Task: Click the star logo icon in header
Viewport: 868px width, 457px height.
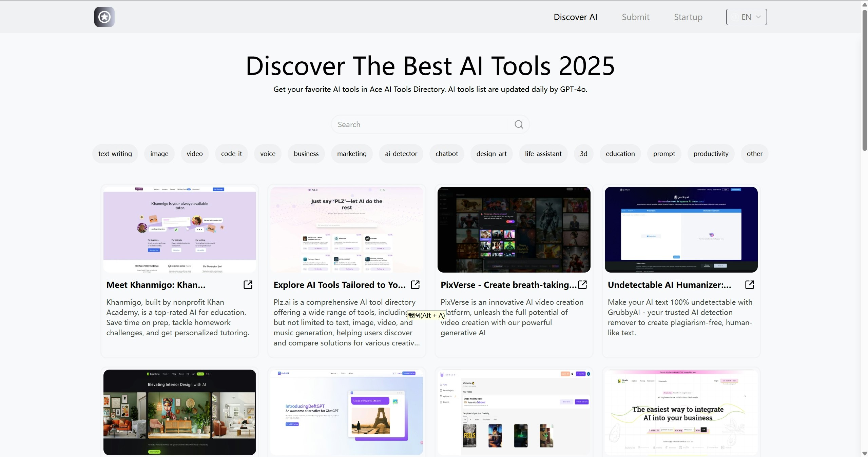Action: click(104, 17)
